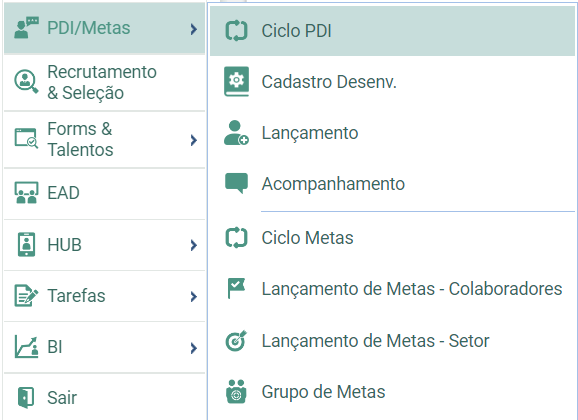578x420 pixels.
Task: Click the Ciclo PDI cycle arrows icon
Action: 236,31
